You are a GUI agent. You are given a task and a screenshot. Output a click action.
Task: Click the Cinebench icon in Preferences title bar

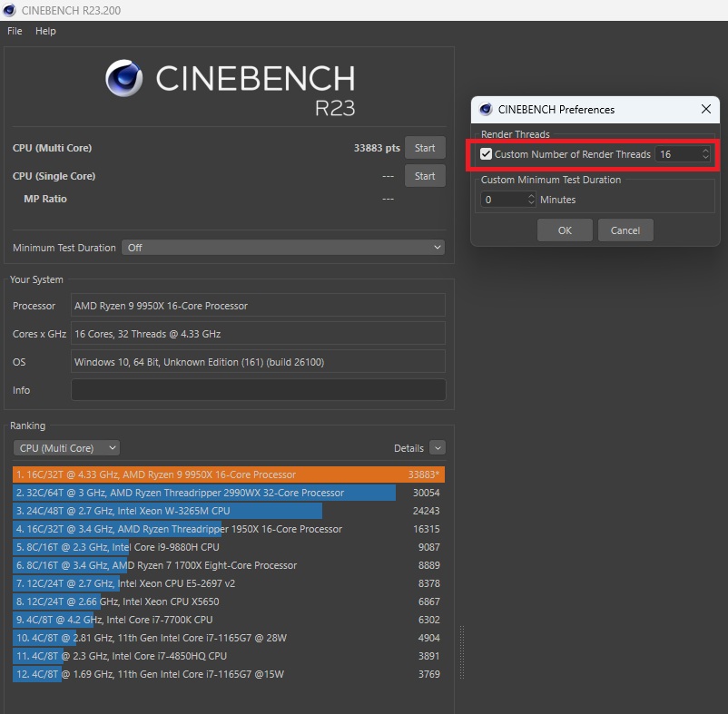coord(486,109)
